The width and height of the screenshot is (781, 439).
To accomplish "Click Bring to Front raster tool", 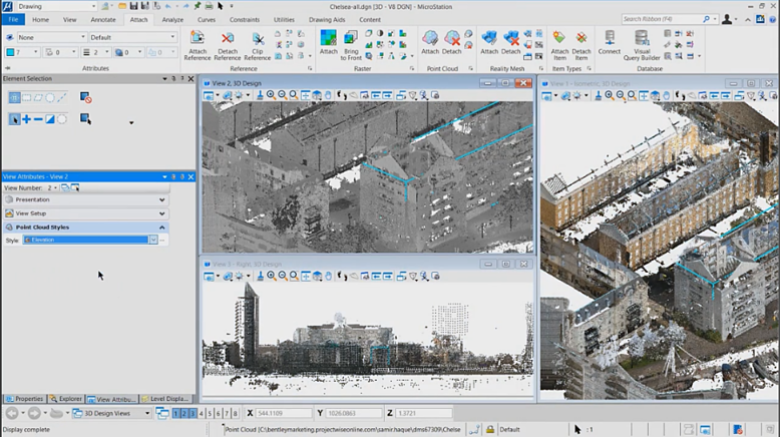I will point(351,45).
